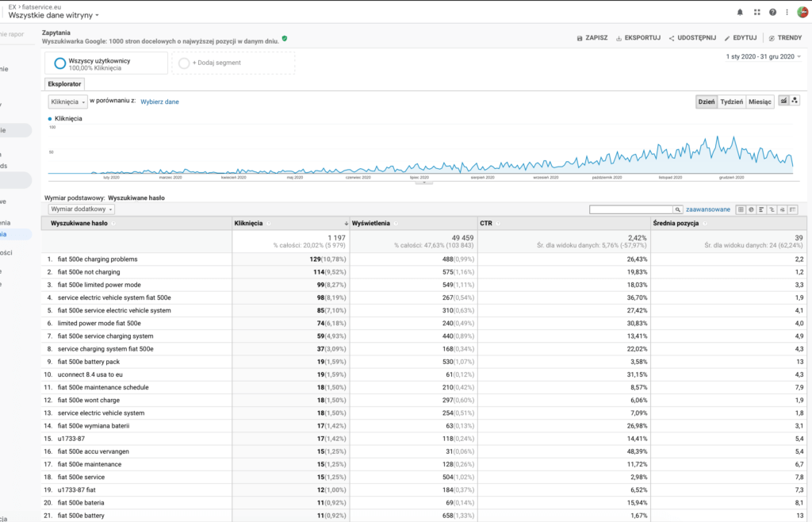Sort by the Wyświetlenia column header
Image resolution: width=812 pixels, height=522 pixels.
pyautogui.click(x=371, y=224)
